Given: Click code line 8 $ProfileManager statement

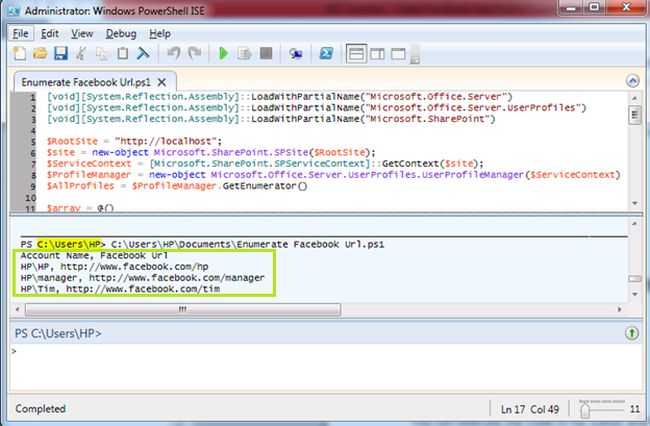Looking at the screenshot, I should [x=334, y=174].
